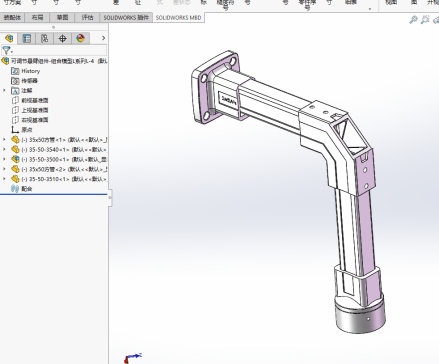Click the 配合 mates paperclip icon
The width and height of the screenshot is (439, 364).
point(15,189)
